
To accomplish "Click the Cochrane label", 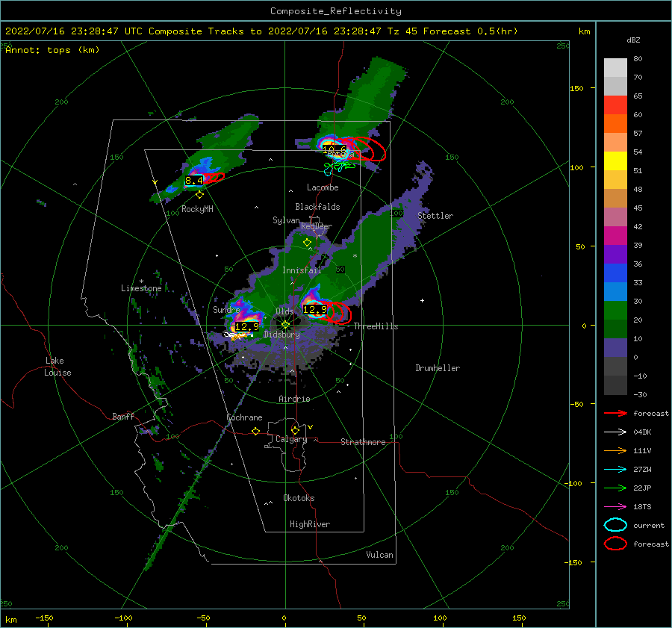I will [244, 417].
